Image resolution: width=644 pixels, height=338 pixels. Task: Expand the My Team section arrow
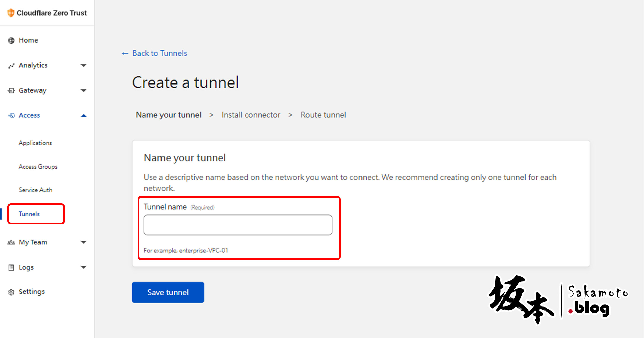point(83,242)
